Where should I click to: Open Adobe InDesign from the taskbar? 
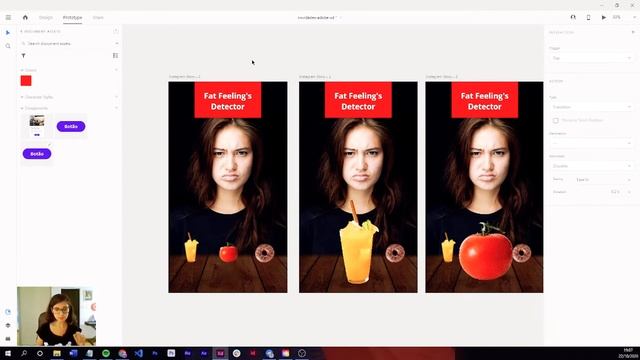(253, 353)
